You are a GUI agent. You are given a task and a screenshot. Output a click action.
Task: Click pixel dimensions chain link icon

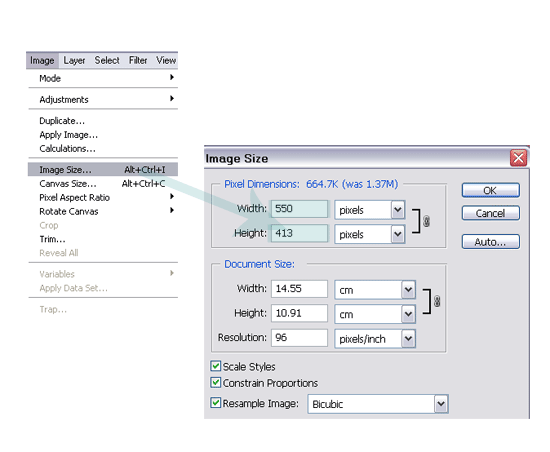click(426, 221)
